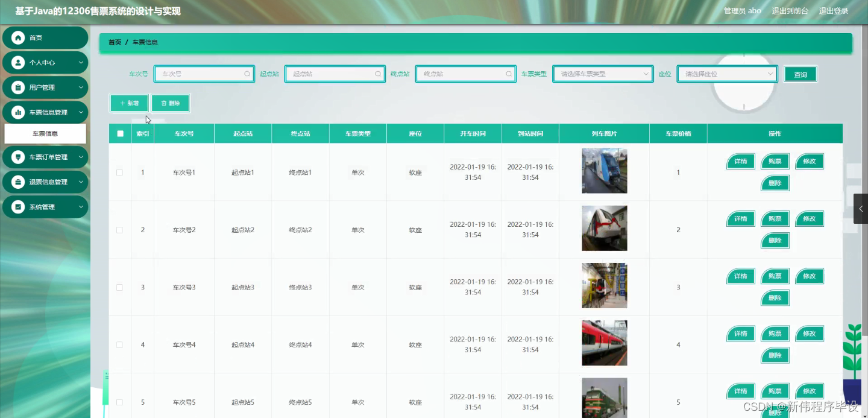Click the chart icon on 车票信息管理
The image size is (868, 418).
[19, 112]
